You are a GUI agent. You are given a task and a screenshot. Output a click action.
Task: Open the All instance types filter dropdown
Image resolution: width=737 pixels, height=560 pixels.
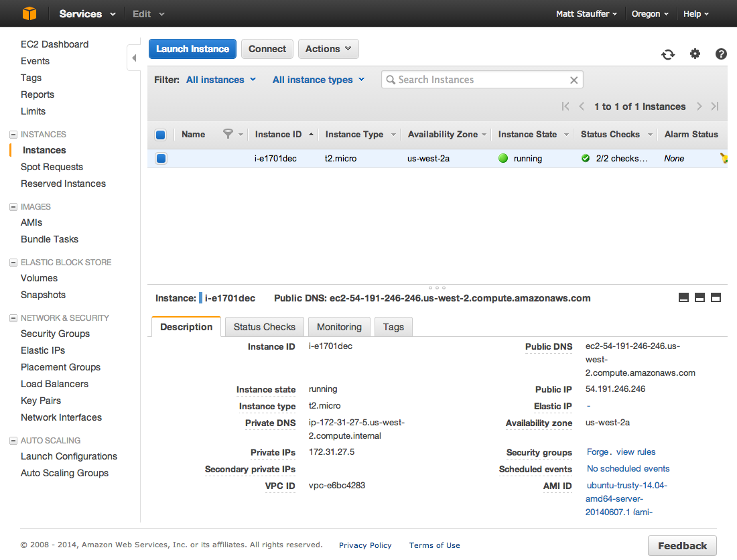point(319,80)
